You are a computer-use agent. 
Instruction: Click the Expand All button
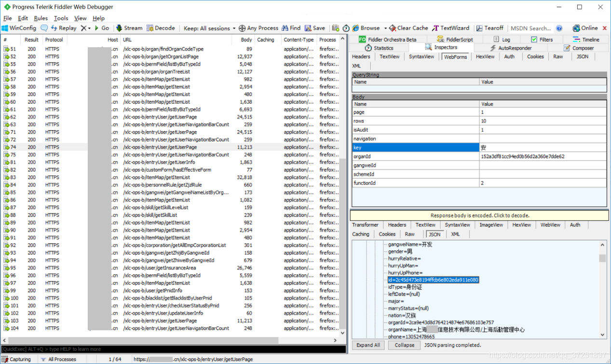tap(368, 345)
